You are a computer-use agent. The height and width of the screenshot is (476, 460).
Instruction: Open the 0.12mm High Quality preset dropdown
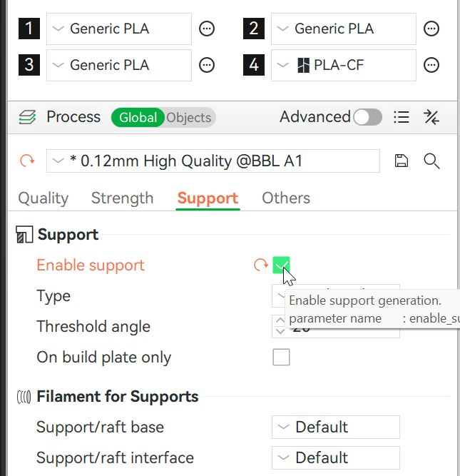tap(213, 161)
